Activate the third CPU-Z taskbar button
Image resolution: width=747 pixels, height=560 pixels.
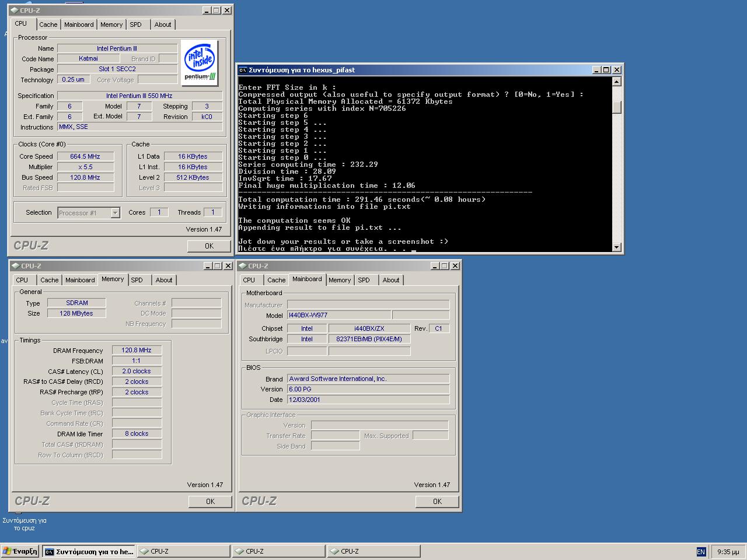click(373, 551)
